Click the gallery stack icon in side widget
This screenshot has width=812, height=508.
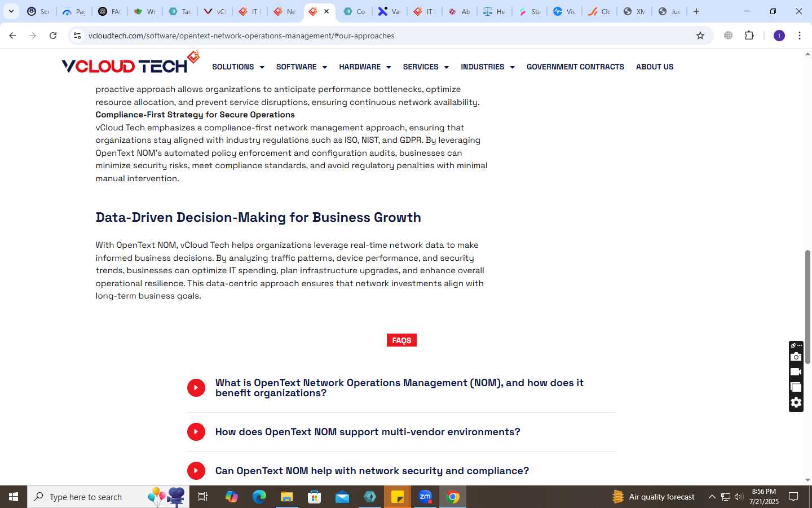click(x=796, y=387)
